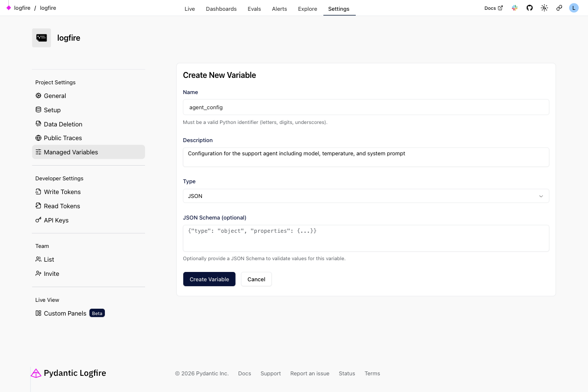Click the Slack icon in header
Screen dimensions: 588x392
tap(514, 8)
